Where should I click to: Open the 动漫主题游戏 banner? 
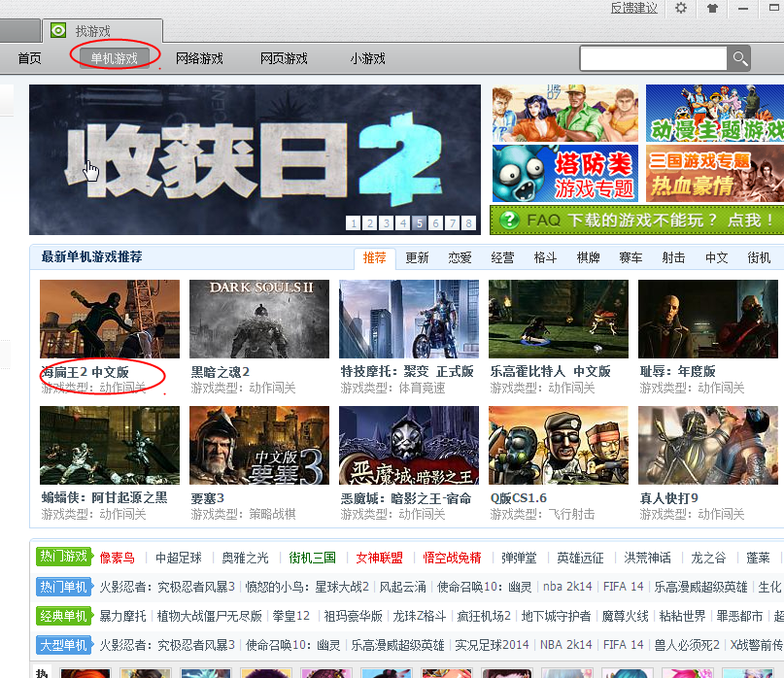pos(715,113)
